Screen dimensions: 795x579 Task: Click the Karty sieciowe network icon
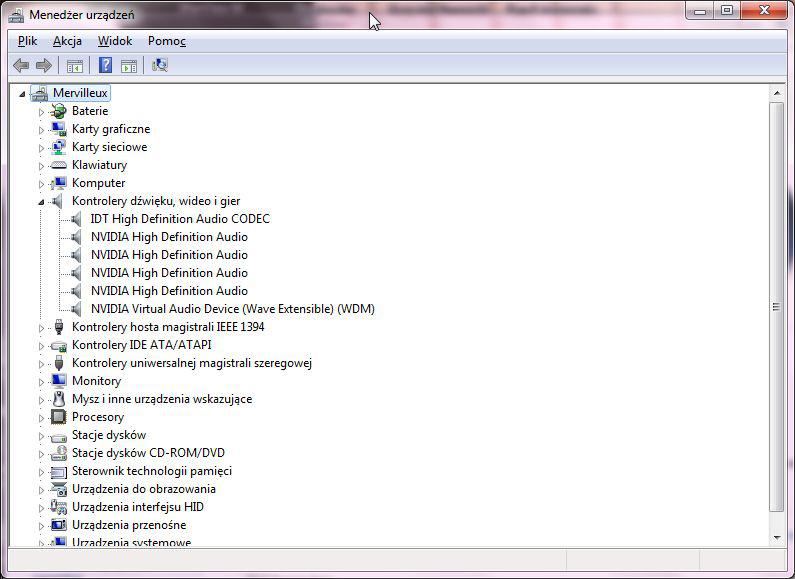[59, 147]
